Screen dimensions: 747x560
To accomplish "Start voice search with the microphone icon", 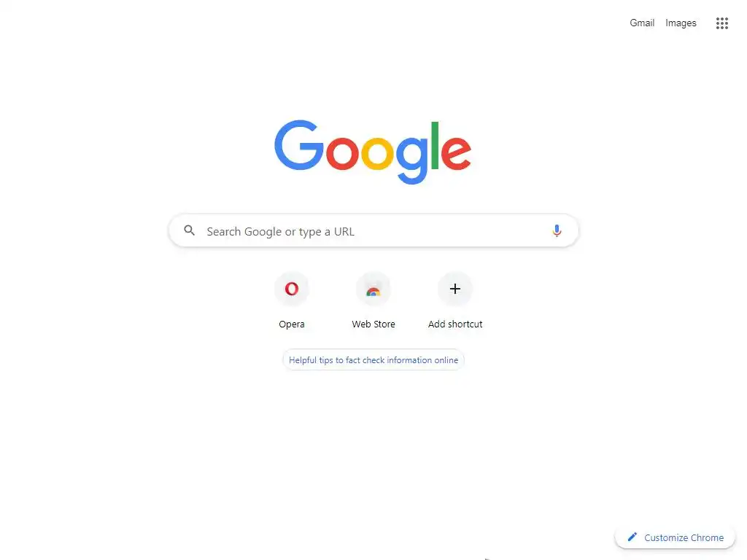I will 557,231.
